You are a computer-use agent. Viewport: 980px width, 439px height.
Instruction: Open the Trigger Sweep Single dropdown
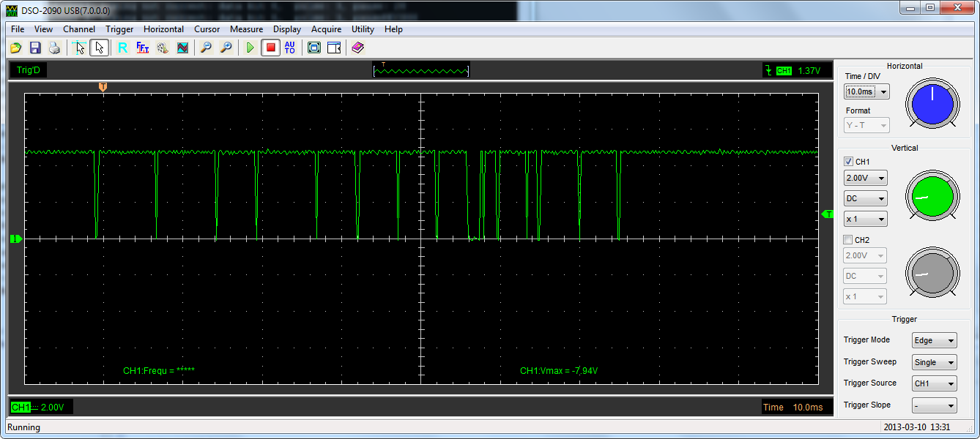(x=935, y=362)
